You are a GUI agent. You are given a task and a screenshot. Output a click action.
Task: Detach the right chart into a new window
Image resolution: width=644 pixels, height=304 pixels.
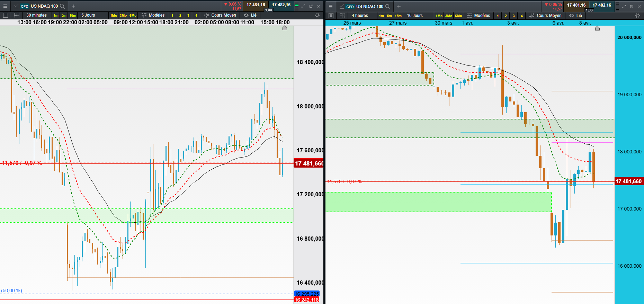coord(632,6)
